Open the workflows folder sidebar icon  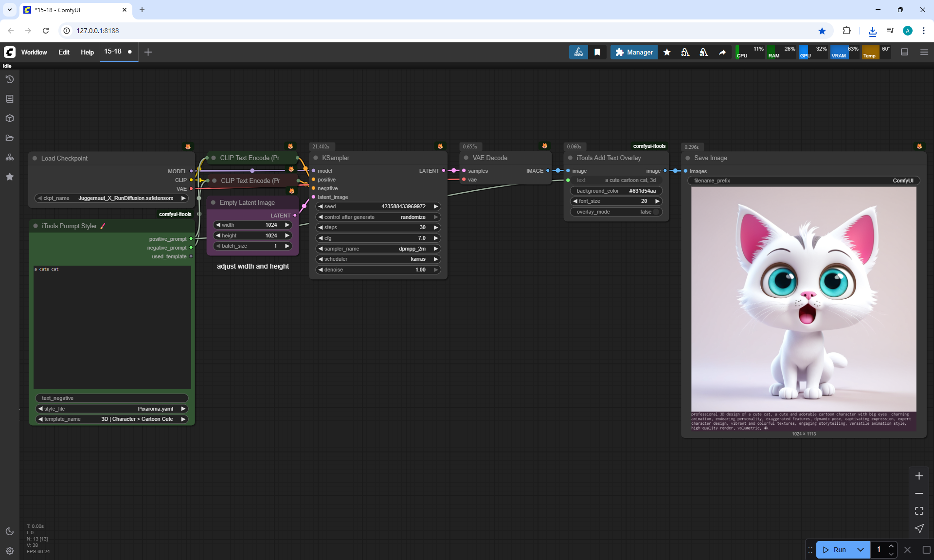(x=10, y=138)
